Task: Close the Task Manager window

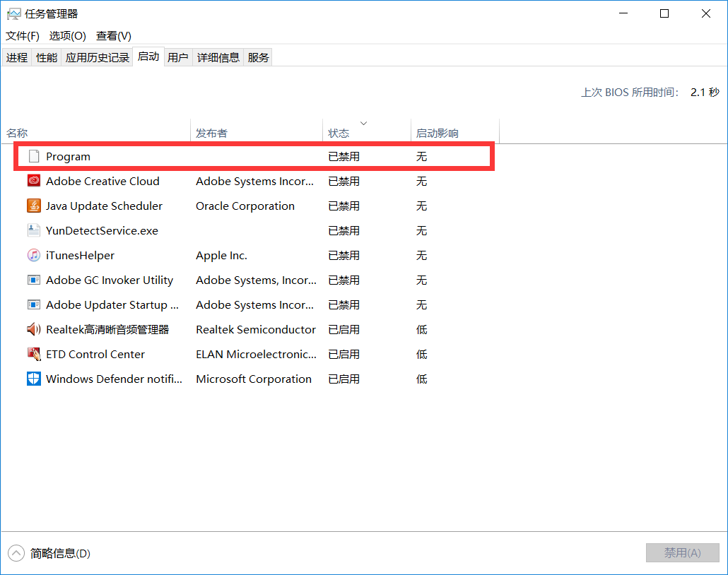Action: coord(705,13)
